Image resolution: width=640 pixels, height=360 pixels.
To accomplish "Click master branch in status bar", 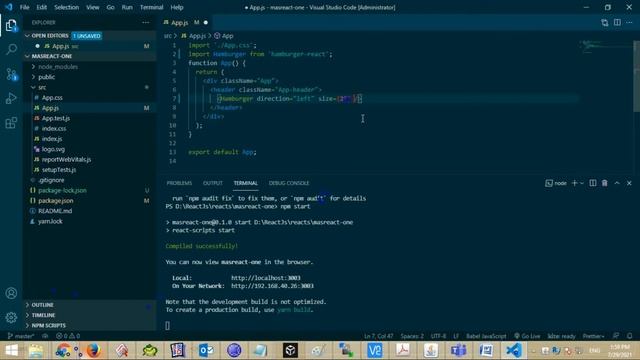I will point(21,336).
